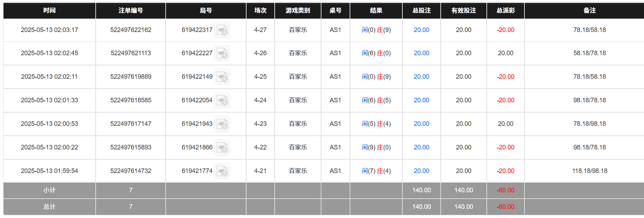
Task: Show the replay for round 619421774
Action: point(222,171)
